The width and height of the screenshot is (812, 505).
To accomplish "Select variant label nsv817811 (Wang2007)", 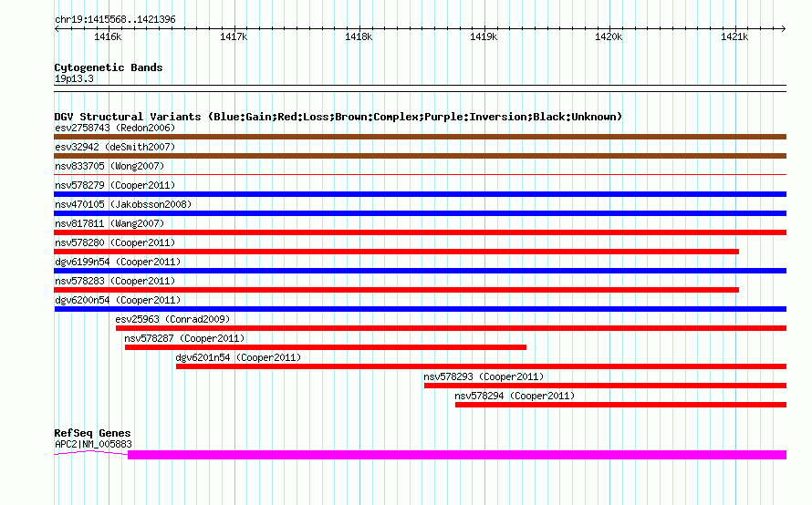I will tap(109, 223).
